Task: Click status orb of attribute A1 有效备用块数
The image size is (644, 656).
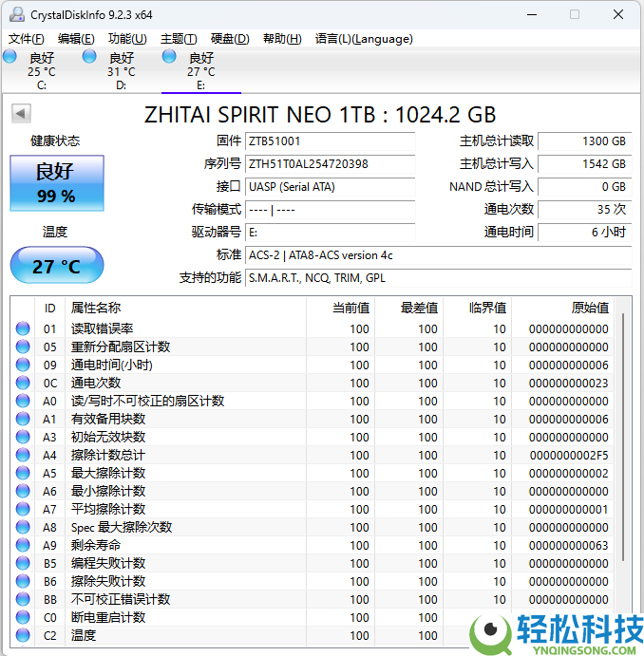Action: pos(23,419)
